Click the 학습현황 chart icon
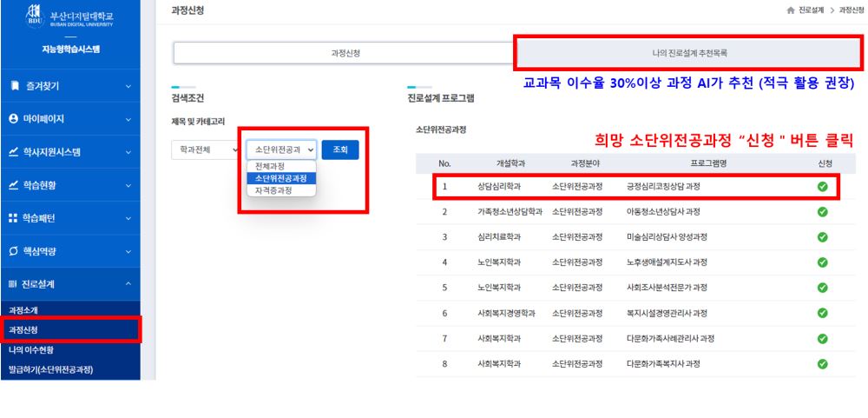Viewport: 868px width, 418px height. point(15,185)
